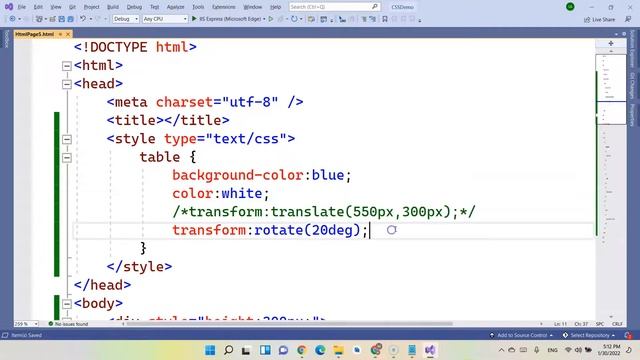640x360 pixels.
Task: Open the Debug configuration dropdown
Action: [126, 19]
